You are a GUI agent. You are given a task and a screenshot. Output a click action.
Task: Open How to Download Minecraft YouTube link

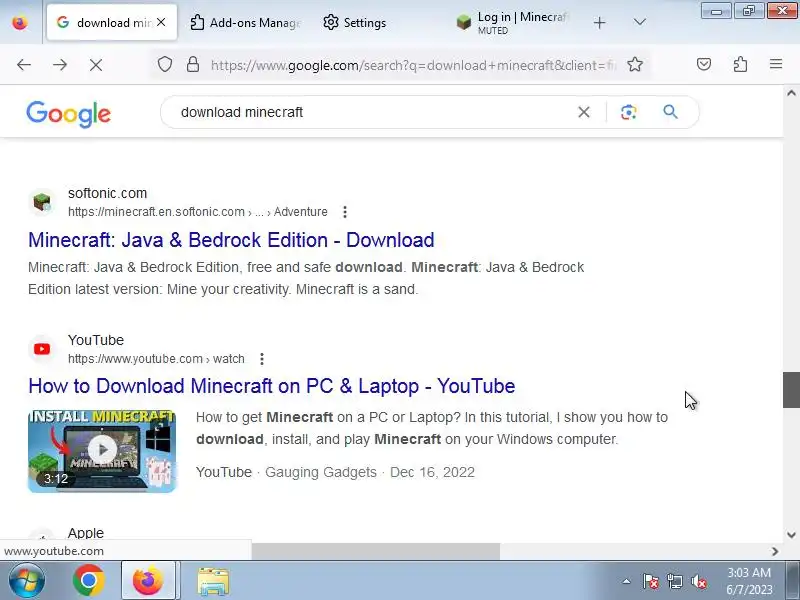coord(271,386)
